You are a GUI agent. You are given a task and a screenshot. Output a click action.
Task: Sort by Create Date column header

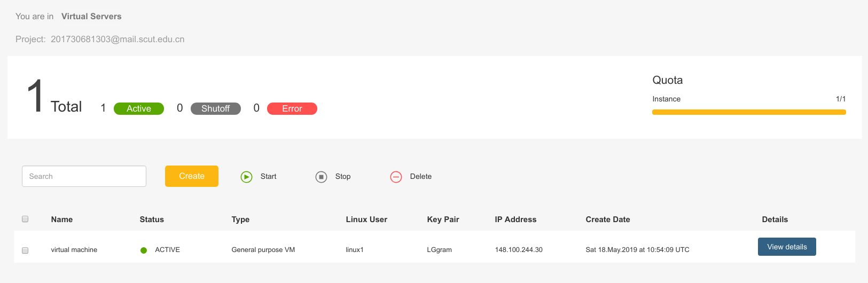tap(608, 219)
